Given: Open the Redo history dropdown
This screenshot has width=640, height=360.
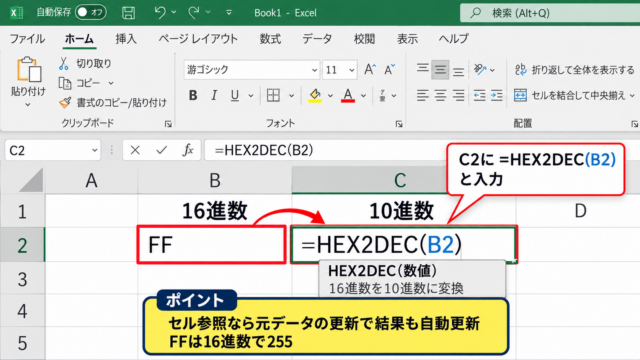Looking at the screenshot, I should pos(208,13).
